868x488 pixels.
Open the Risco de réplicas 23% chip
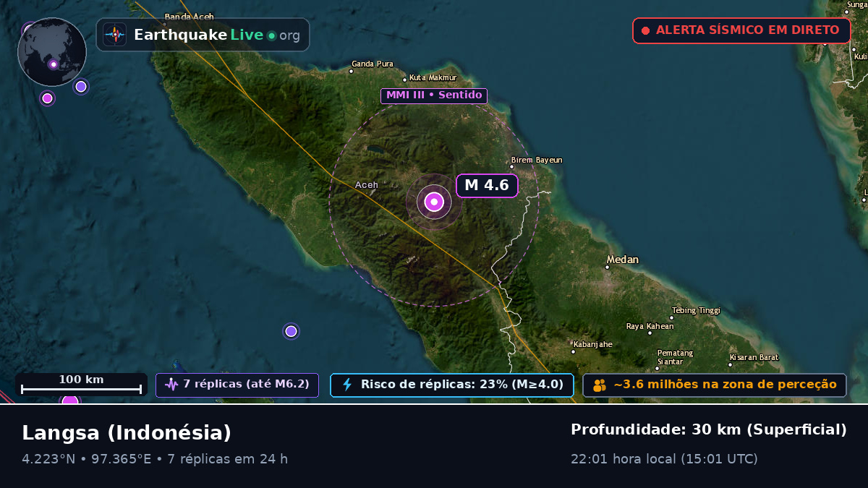click(x=452, y=385)
